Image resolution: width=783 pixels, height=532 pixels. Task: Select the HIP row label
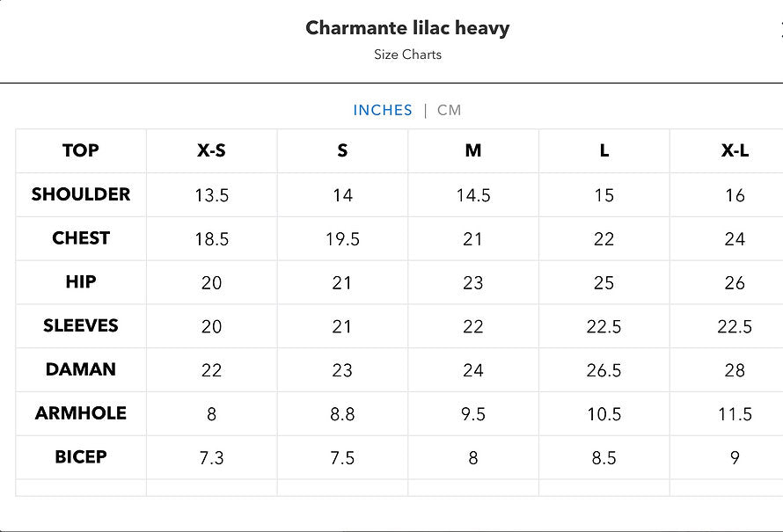coord(81,282)
